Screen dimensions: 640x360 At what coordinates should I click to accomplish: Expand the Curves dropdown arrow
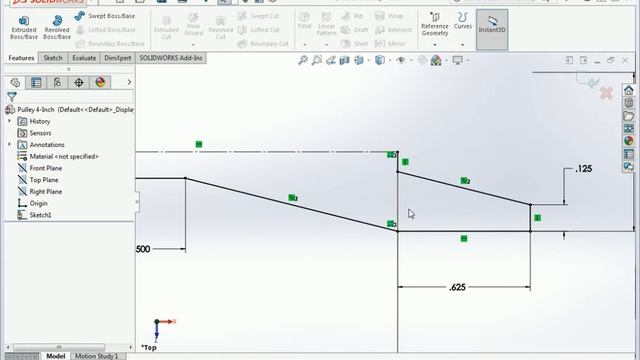(462, 44)
